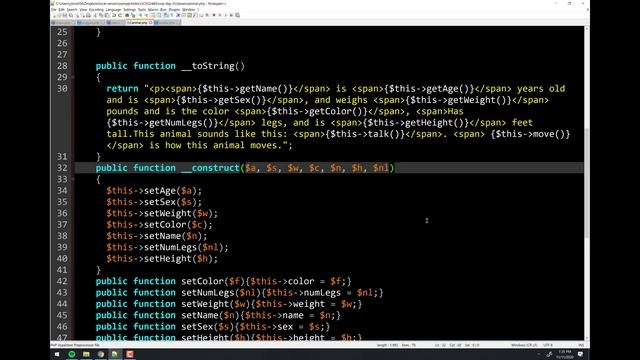This screenshot has height=360, width=640.
Task: Click the Paste toolbar icon
Action: click(107, 15)
